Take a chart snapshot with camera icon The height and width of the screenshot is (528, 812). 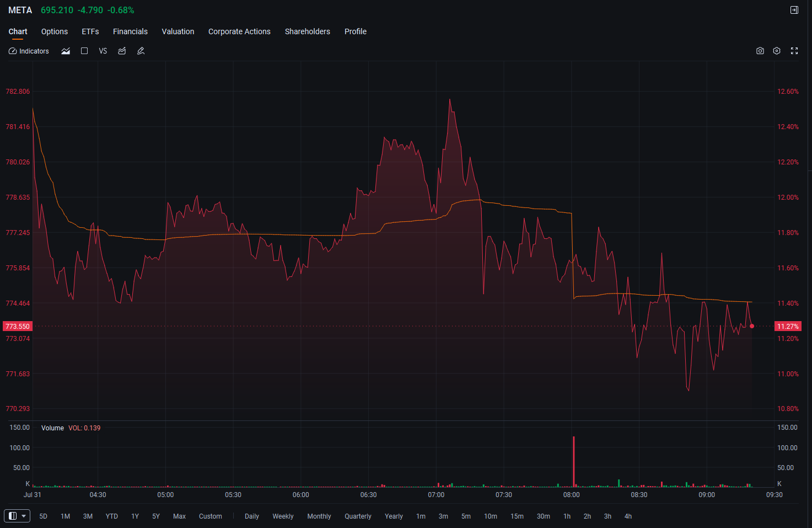pos(760,51)
